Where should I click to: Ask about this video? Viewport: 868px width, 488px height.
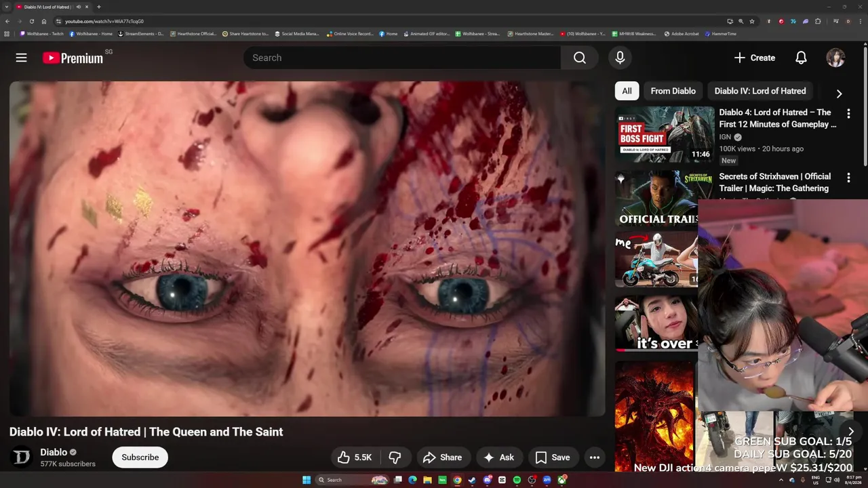pyautogui.click(x=498, y=457)
